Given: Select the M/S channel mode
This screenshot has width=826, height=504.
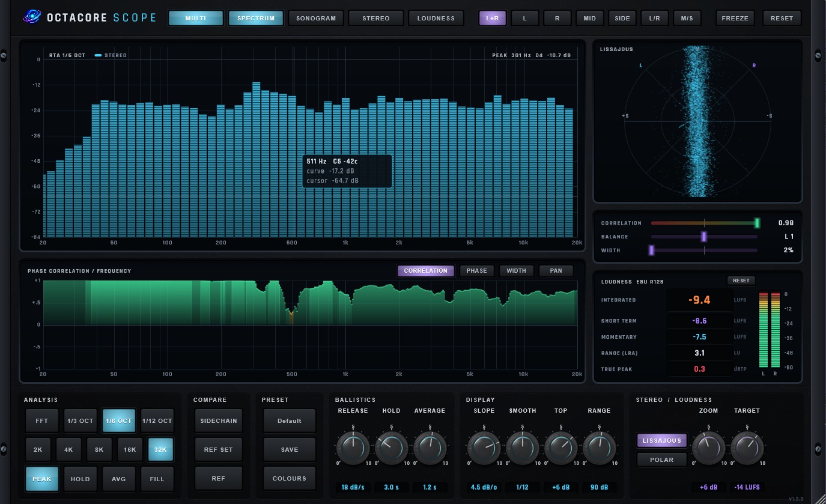Looking at the screenshot, I should [x=687, y=18].
